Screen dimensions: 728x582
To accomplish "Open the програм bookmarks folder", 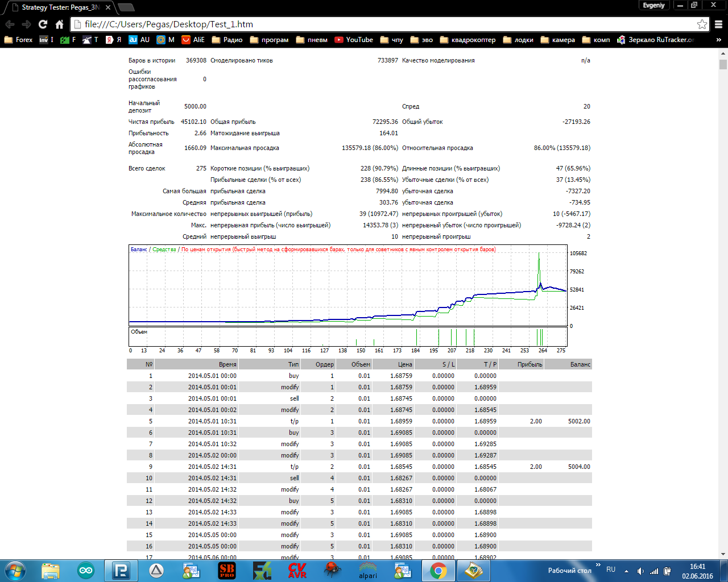I will click(269, 40).
